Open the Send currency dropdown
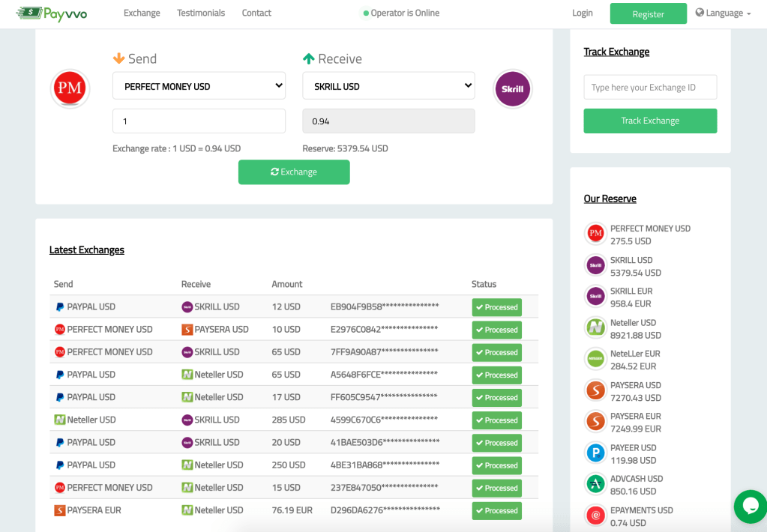Viewport: 767px width, 532px height. (199, 86)
